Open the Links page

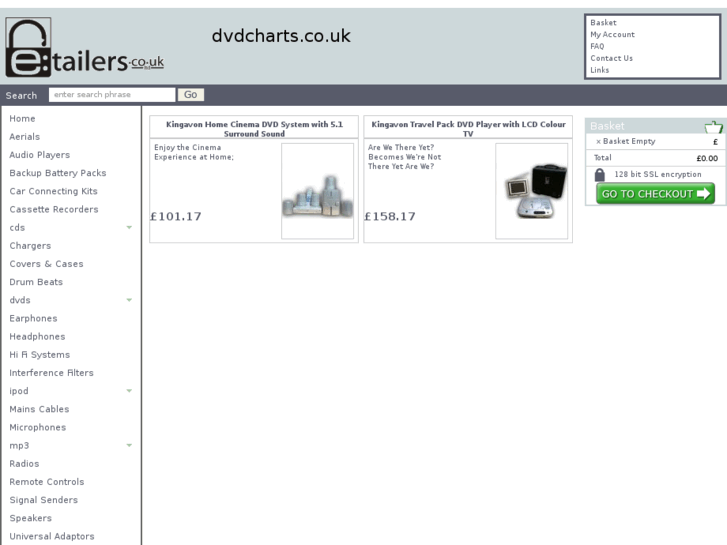pyautogui.click(x=599, y=70)
